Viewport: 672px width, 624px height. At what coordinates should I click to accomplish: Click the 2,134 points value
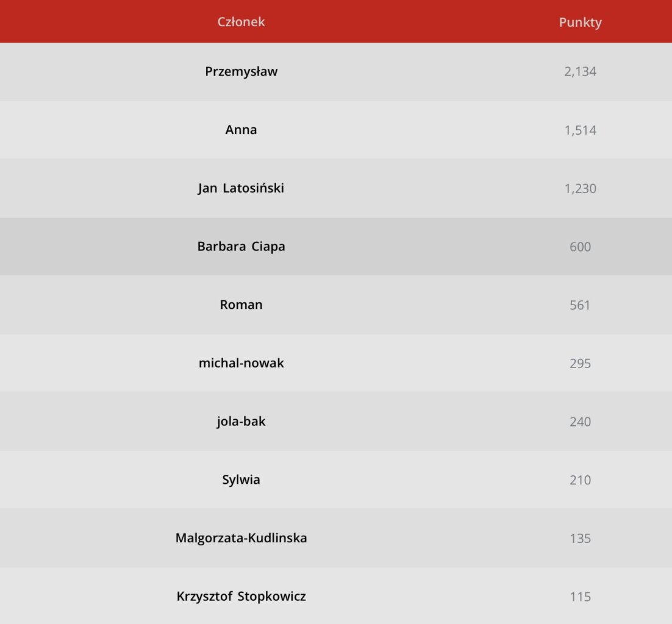580,72
